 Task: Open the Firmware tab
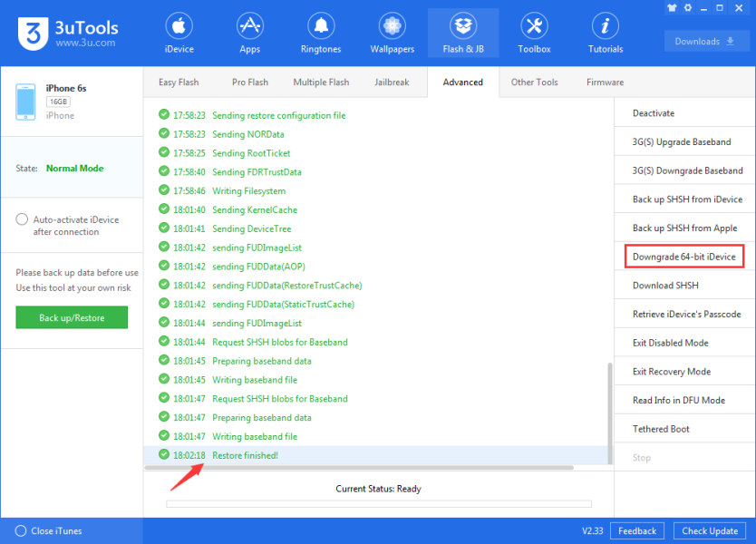[605, 83]
